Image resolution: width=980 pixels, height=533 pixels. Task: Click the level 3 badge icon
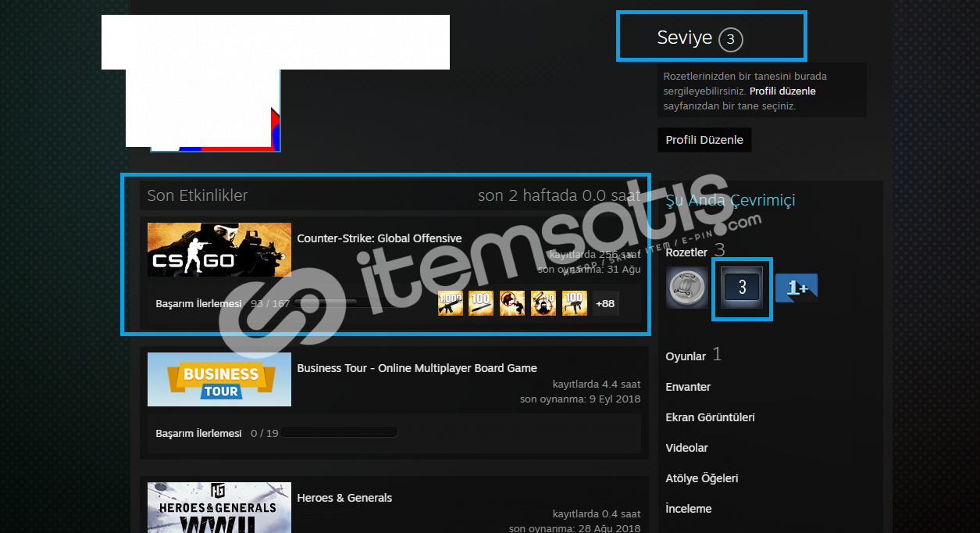742,288
